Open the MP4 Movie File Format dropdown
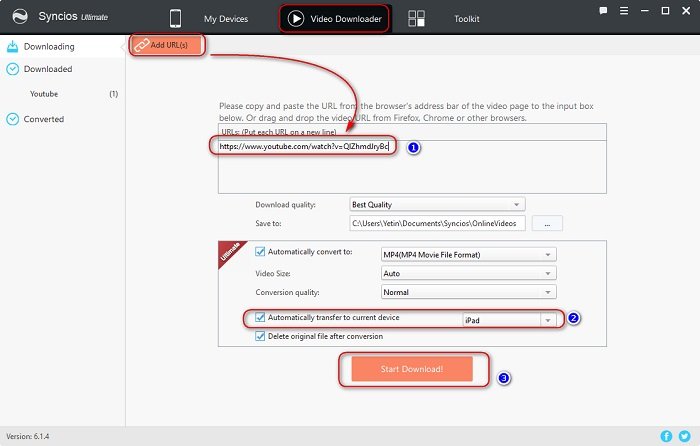700x446 pixels. tap(469, 254)
